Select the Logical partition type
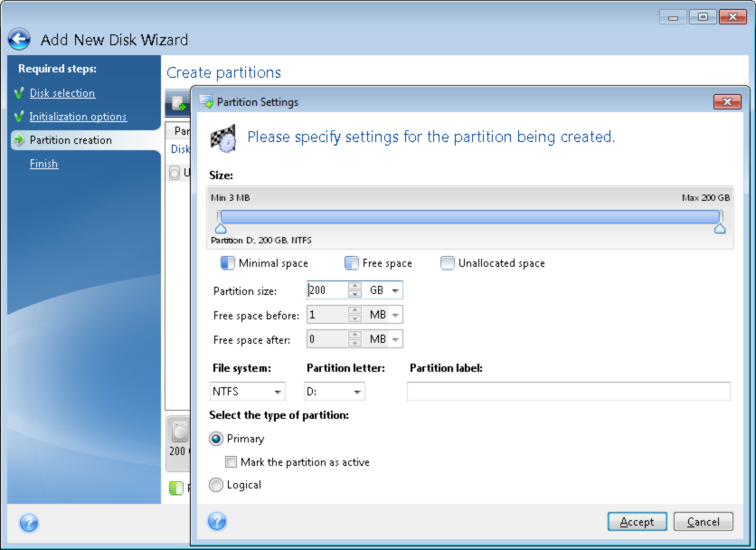The height and width of the screenshot is (550, 756). (x=216, y=486)
